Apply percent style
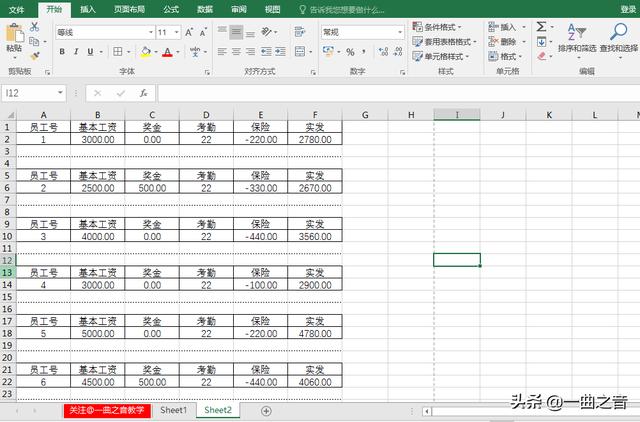 pos(350,52)
